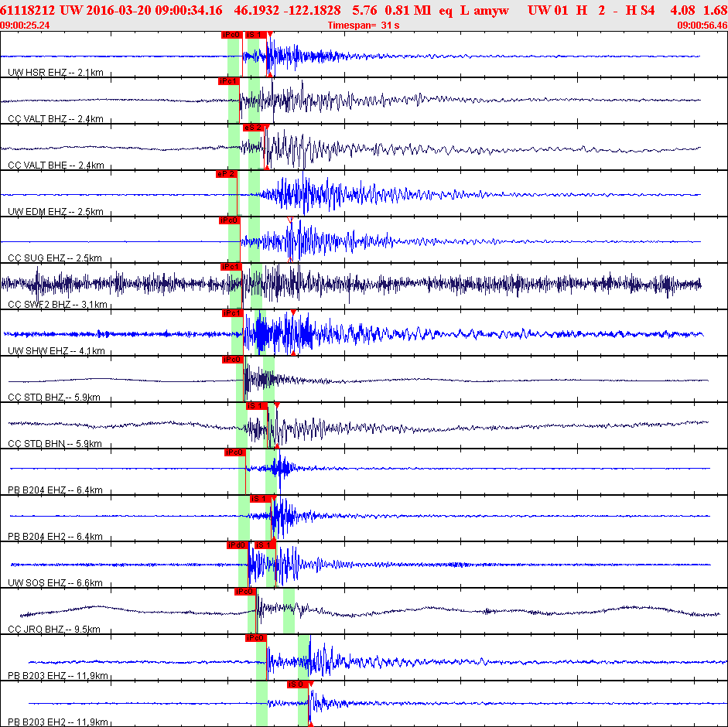This screenshot has height=727, width=728.
Task: Click the eP 2 pick flag on UW EDM EHZ
Action: click(x=227, y=174)
